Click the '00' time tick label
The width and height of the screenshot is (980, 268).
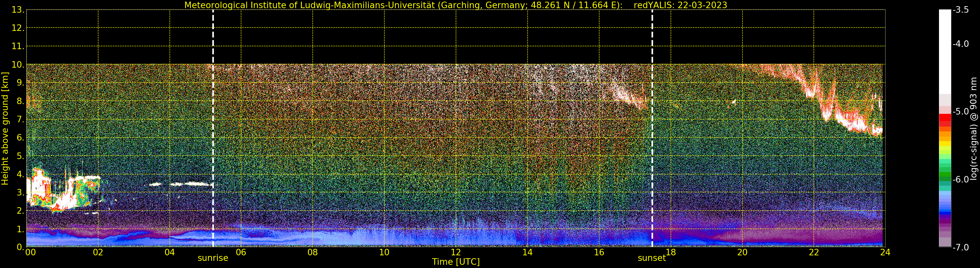(30, 252)
